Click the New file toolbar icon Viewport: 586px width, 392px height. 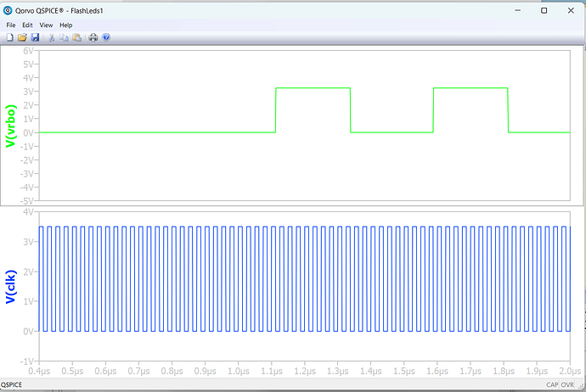click(x=10, y=37)
